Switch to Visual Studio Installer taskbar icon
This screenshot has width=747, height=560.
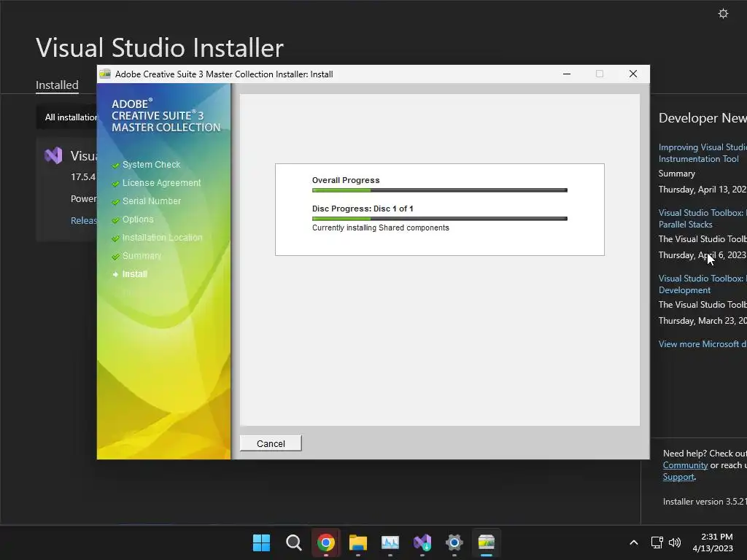422,542
